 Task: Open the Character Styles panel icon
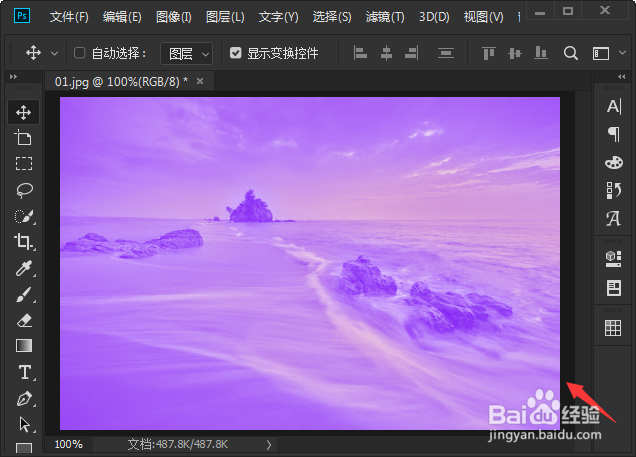pos(614,190)
